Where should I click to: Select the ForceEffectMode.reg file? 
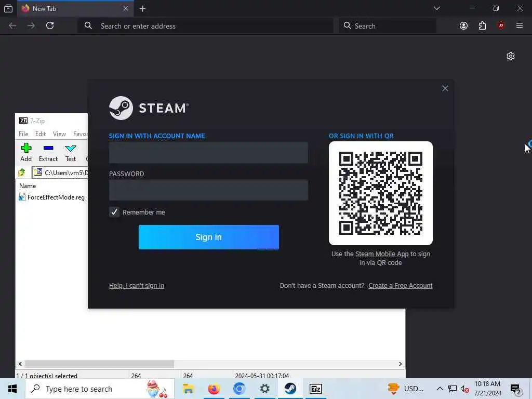pyautogui.click(x=52, y=197)
